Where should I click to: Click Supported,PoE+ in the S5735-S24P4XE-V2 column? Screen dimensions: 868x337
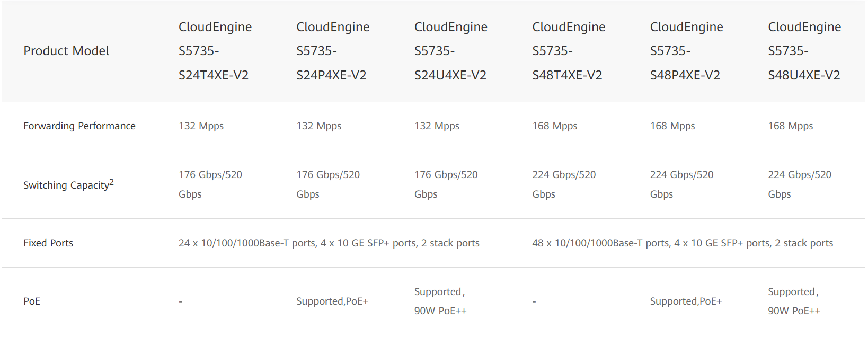[332, 301]
